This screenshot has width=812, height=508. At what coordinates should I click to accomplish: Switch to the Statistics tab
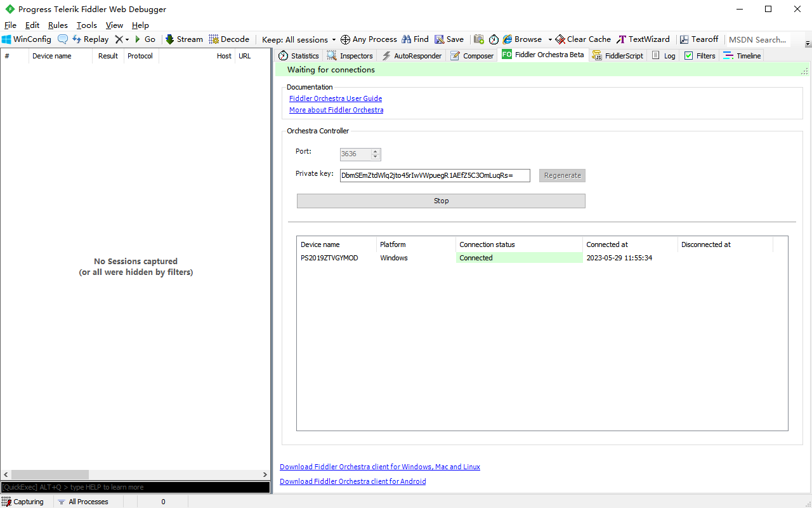(x=299, y=56)
